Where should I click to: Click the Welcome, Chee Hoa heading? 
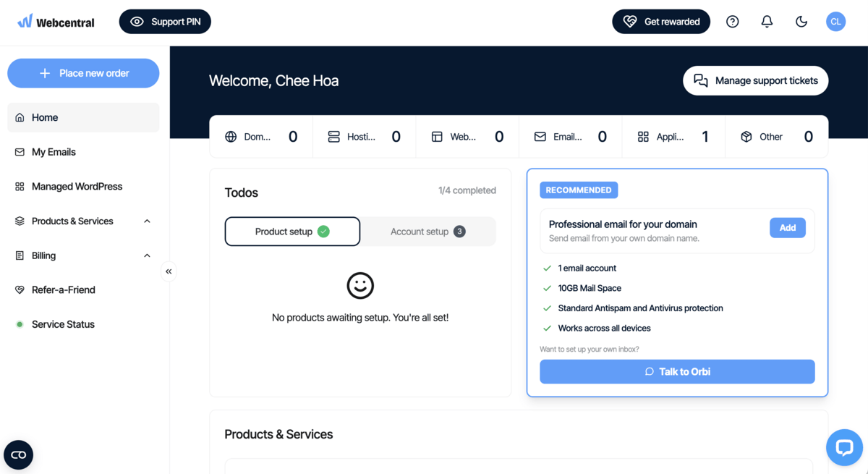pos(273,81)
